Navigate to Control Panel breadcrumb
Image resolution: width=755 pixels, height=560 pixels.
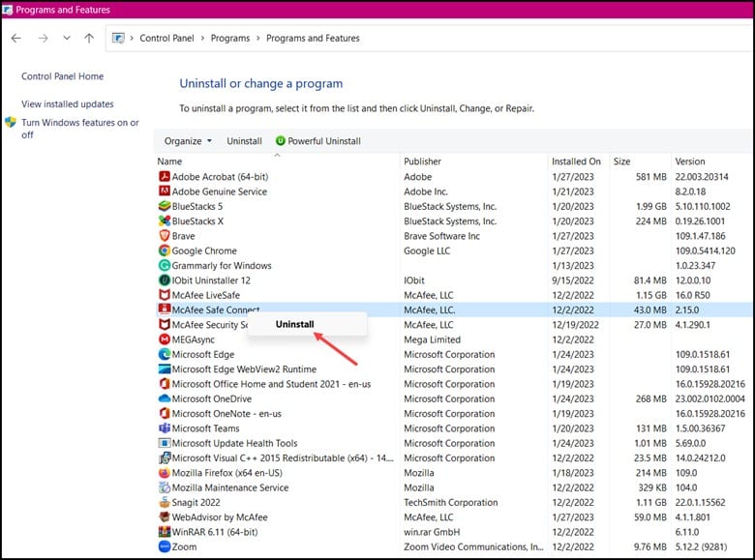pos(166,38)
